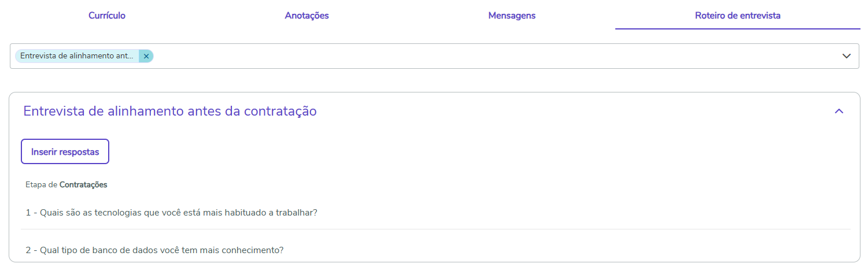This screenshot has height=267, width=868.
Task: Click the empty area of the script selector field
Action: click(463, 56)
